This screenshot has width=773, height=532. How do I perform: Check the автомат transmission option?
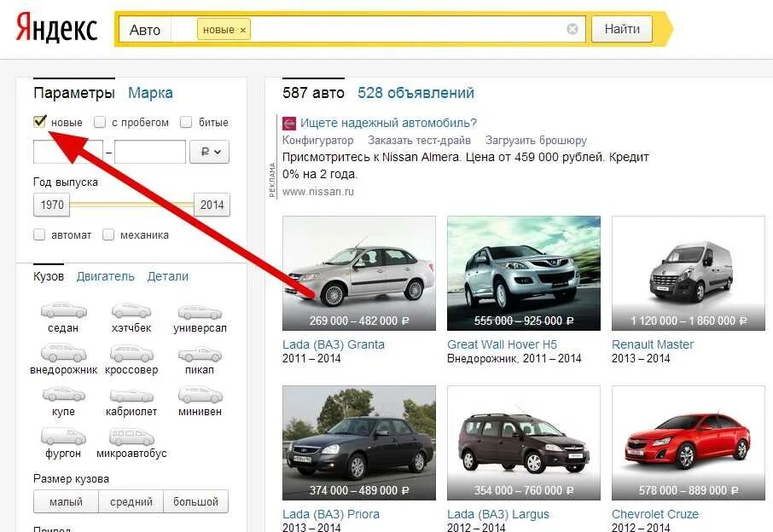click(38, 234)
